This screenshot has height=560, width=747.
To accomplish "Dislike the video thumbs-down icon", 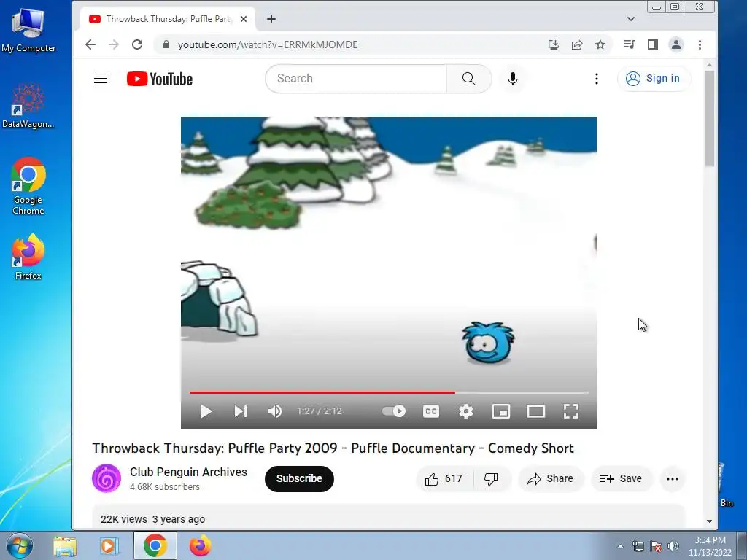I will pyautogui.click(x=491, y=478).
